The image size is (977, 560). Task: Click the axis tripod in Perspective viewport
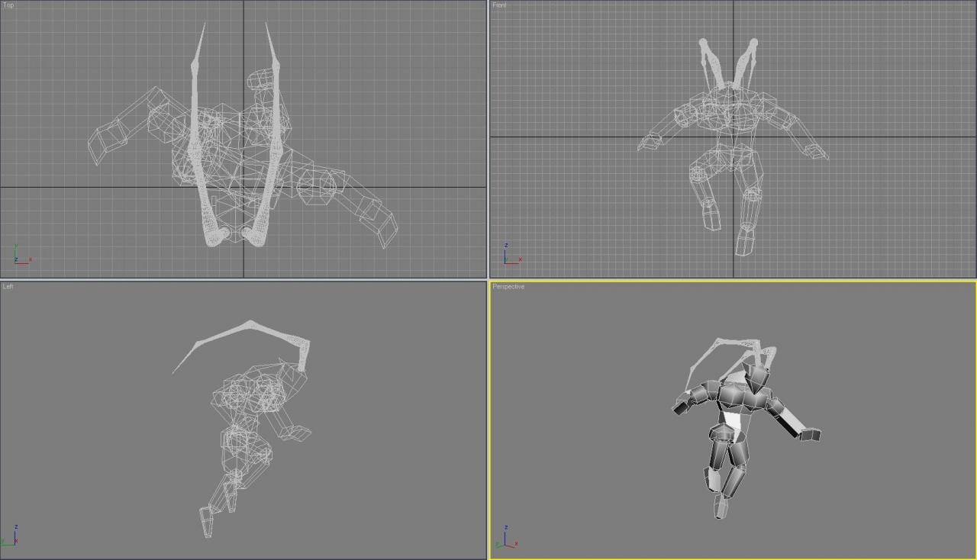(x=506, y=539)
